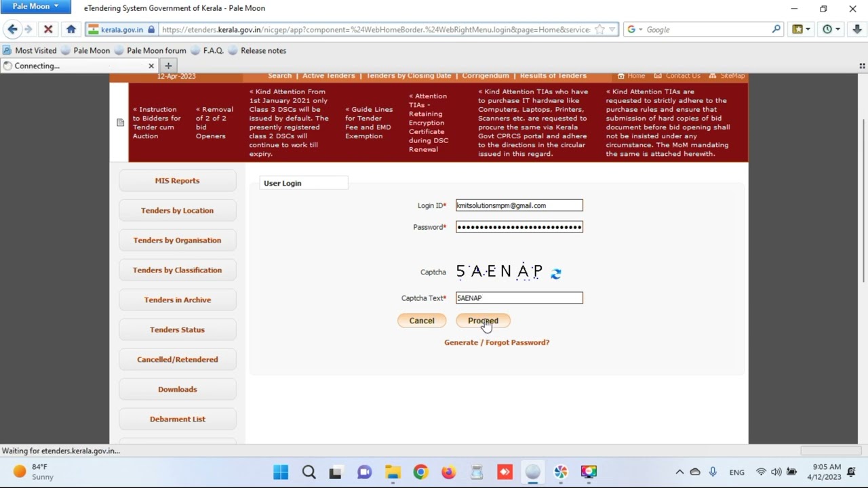The image size is (868, 488).
Task: Open the ENG language indicator
Action: click(736, 472)
